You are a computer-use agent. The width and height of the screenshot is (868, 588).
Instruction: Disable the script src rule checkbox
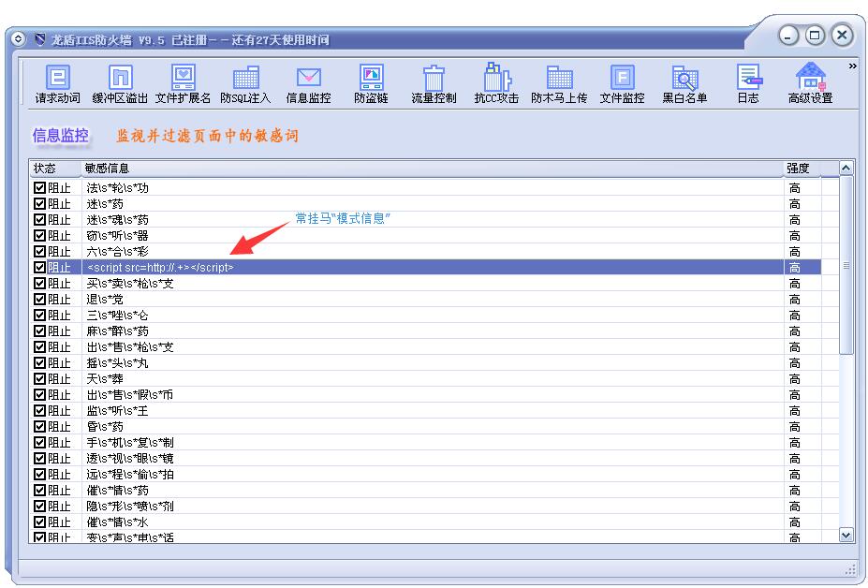tap(39, 268)
